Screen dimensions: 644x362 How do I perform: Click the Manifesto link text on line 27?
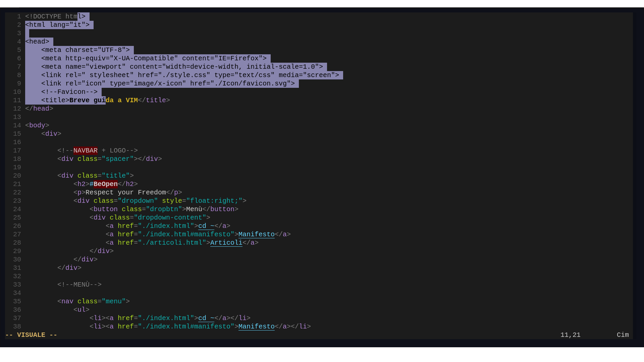[256, 234]
